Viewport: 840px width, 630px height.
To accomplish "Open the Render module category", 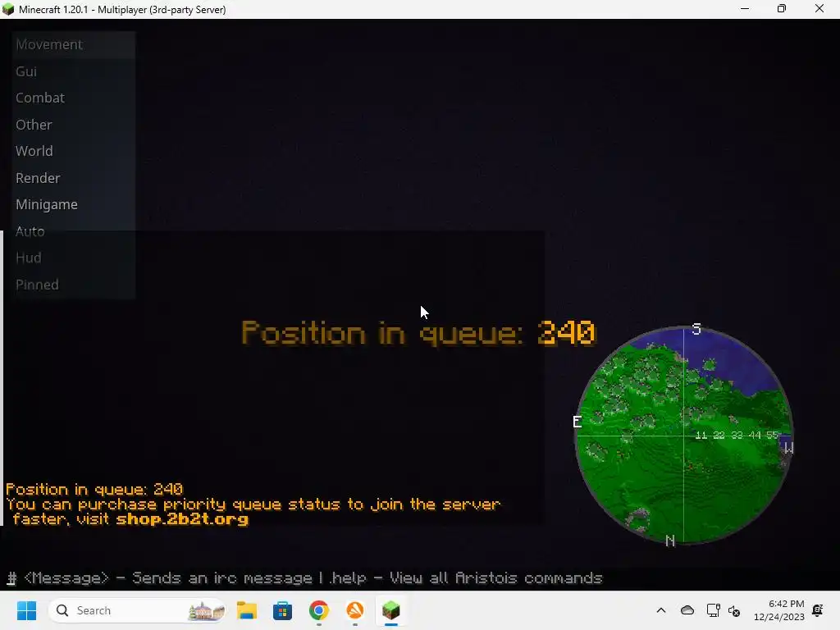I will pyautogui.click(x=73, y=178).
